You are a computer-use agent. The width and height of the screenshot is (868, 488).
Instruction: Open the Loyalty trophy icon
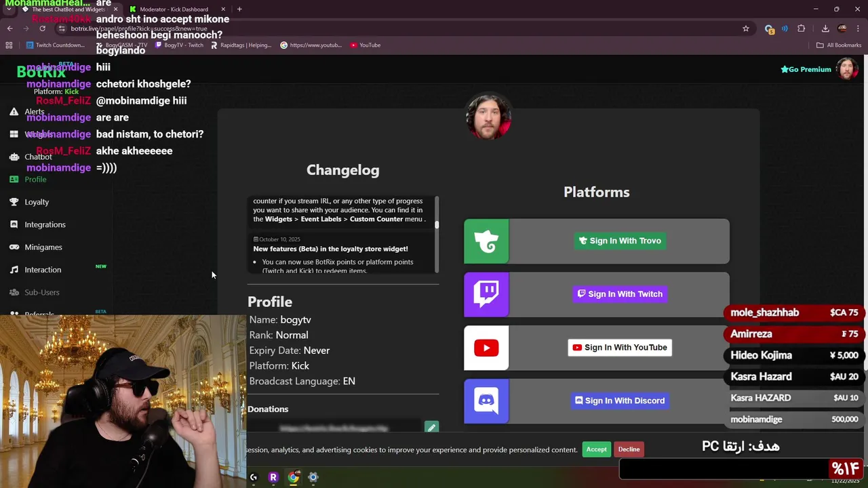tap(14, 202)
